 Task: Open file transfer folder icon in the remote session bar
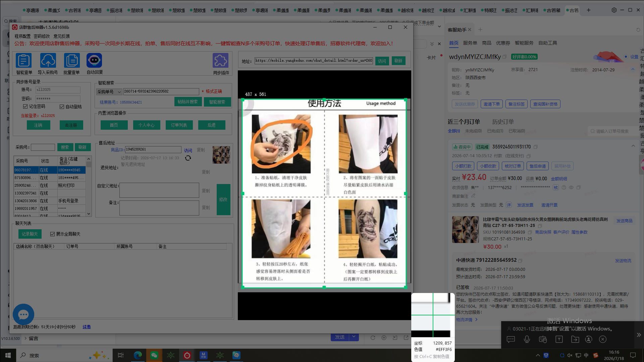(x=575, y=340)
